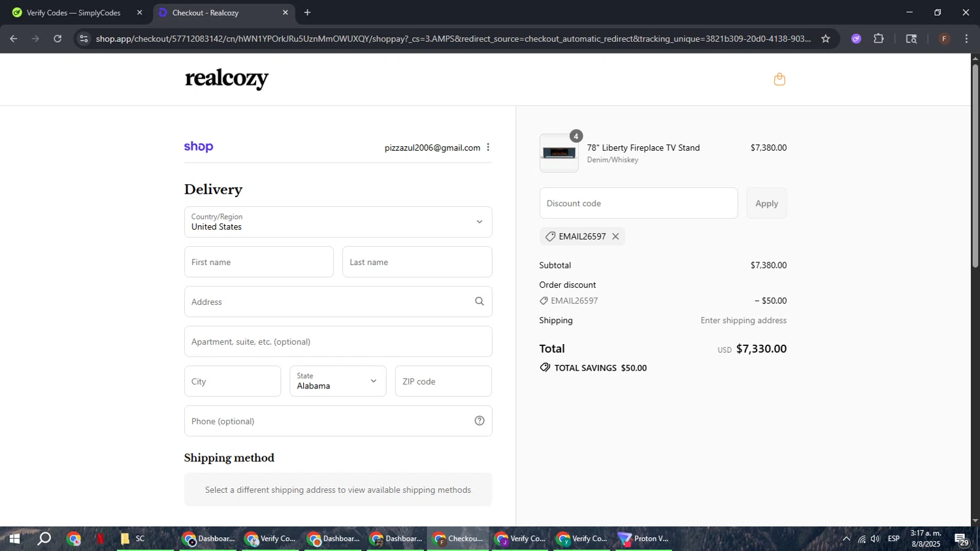Click the phone field help question icon
This screenshot has height=551, width=980.
[x=480, y=421]
